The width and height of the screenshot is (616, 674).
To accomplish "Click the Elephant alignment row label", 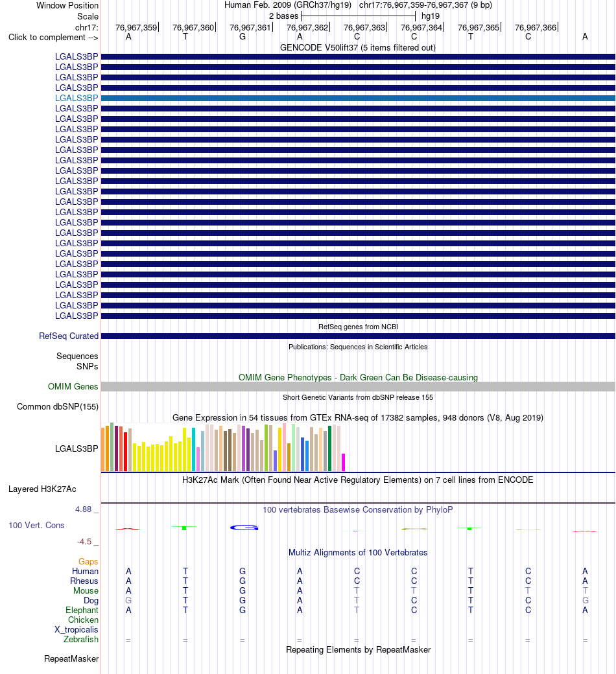I will pos(82,610).
